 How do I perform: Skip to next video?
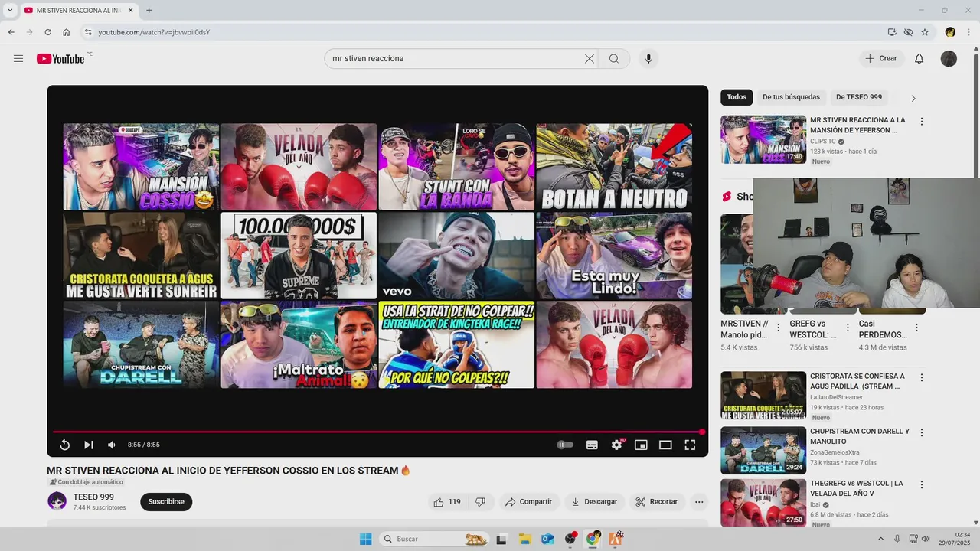pos(89,445)
